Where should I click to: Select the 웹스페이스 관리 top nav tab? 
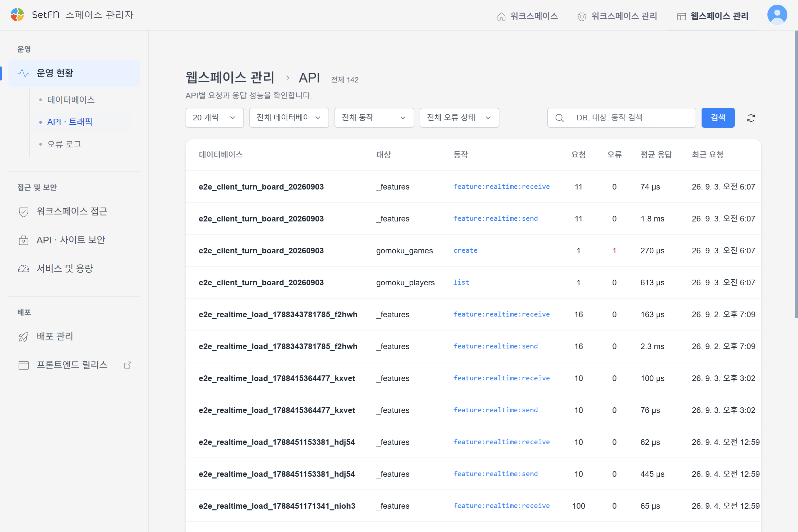click(x=713, y=16)
